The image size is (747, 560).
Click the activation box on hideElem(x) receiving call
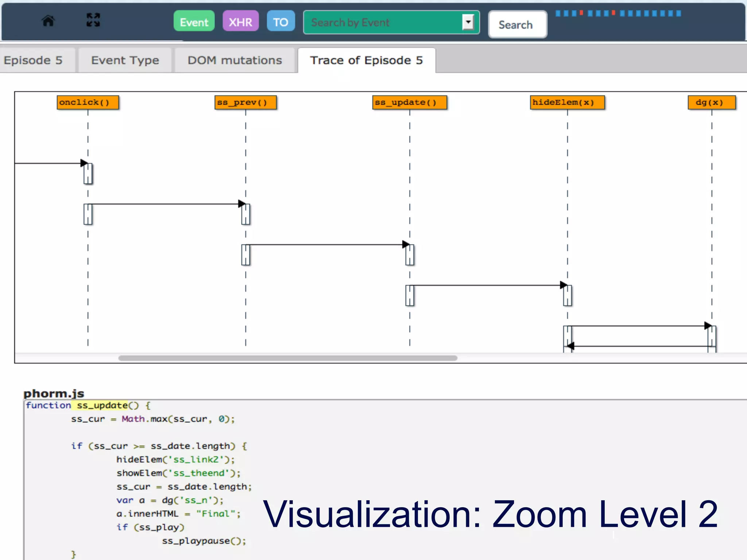(x=568, y=295)
